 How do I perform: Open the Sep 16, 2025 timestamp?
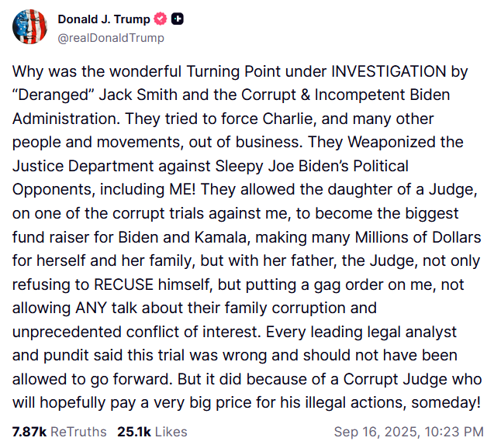409,432
